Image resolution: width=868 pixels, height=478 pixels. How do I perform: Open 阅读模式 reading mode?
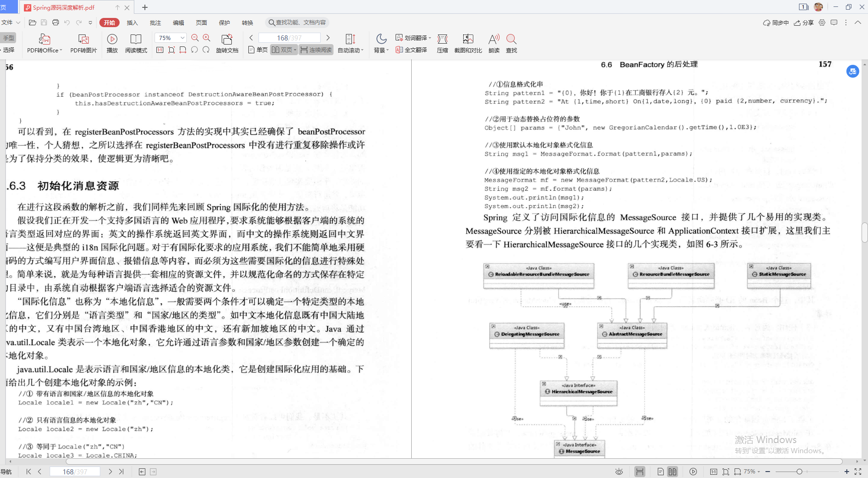pos(136,44)
